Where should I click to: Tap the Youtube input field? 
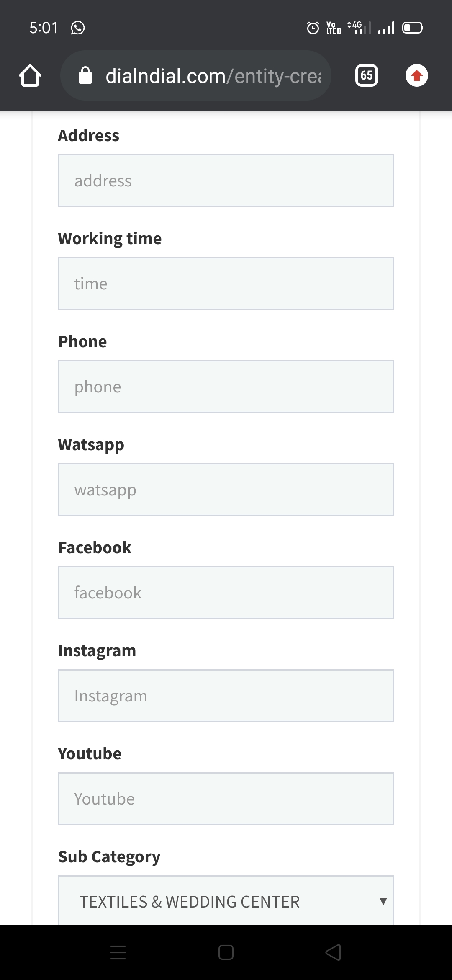point(226,799)
